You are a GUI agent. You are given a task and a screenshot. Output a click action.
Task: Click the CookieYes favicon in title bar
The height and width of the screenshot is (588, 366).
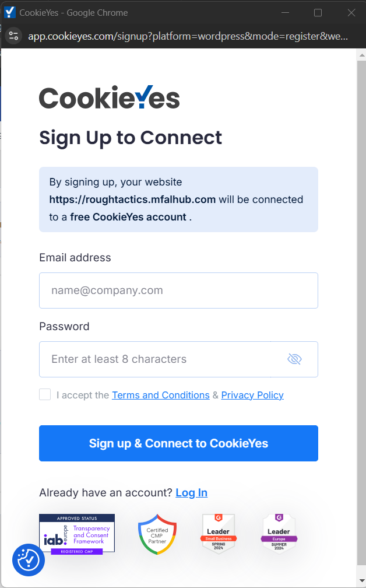(10, 12)
